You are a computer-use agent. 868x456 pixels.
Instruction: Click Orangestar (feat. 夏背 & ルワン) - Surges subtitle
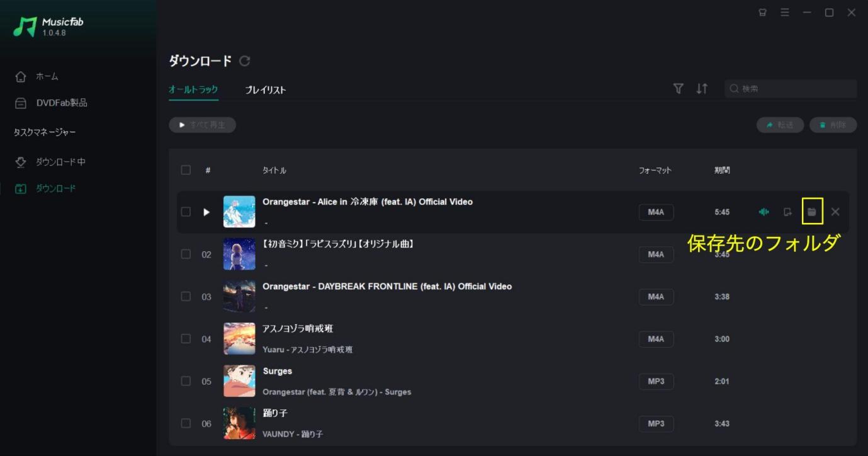point(337,392)
